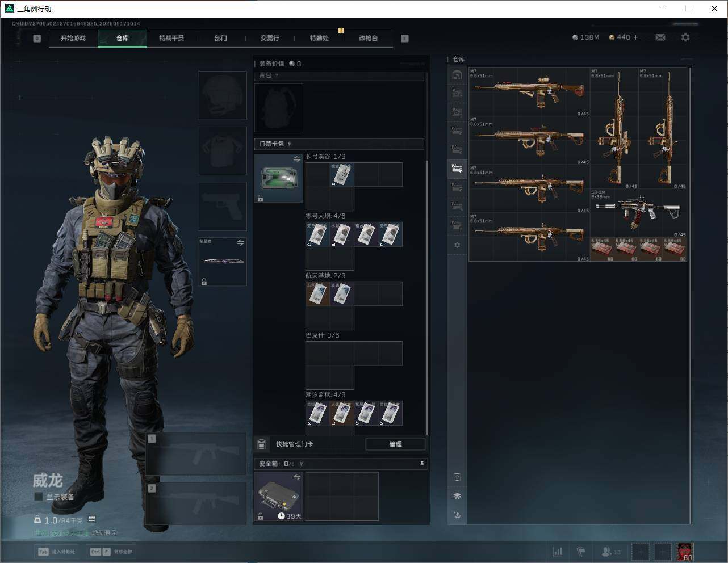Select the highlighted warehouse container tab icon
The width and height of the screenshot is (728, 563).
[x=457, y=169]
